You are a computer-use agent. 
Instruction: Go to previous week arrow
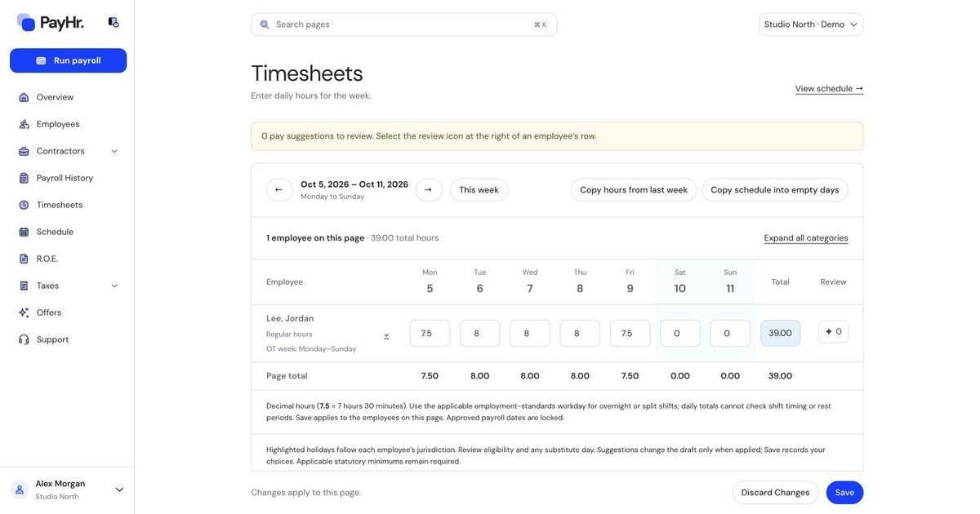(x=279, y=190)
